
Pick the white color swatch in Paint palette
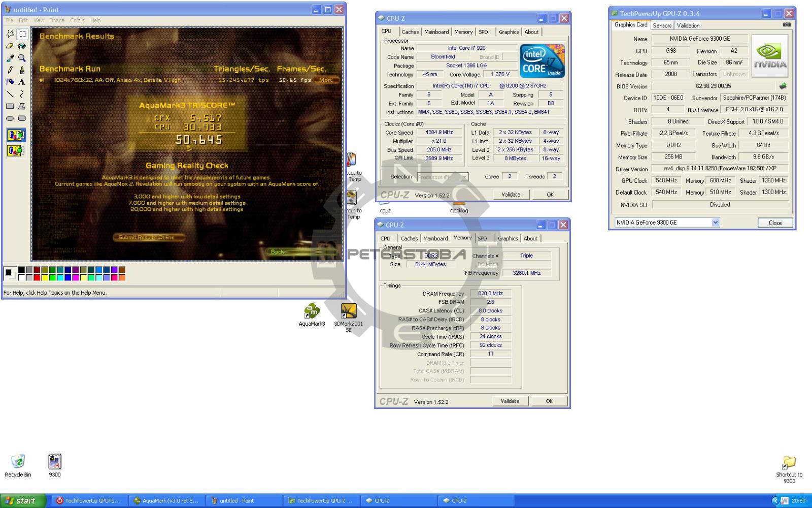tap(22, 277)
